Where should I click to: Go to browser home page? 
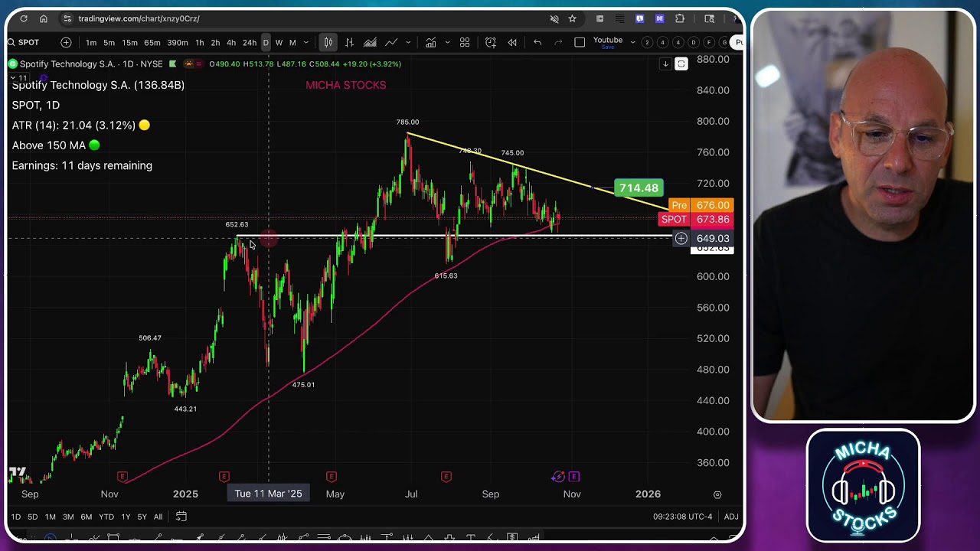44,18
